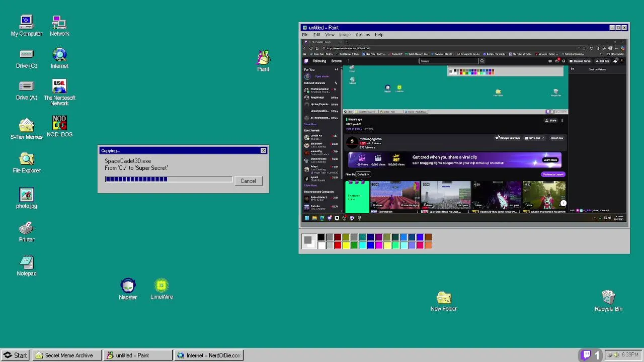Select white in the Paint palette
Screen dimensions: 644x362
tap(321, 245)
